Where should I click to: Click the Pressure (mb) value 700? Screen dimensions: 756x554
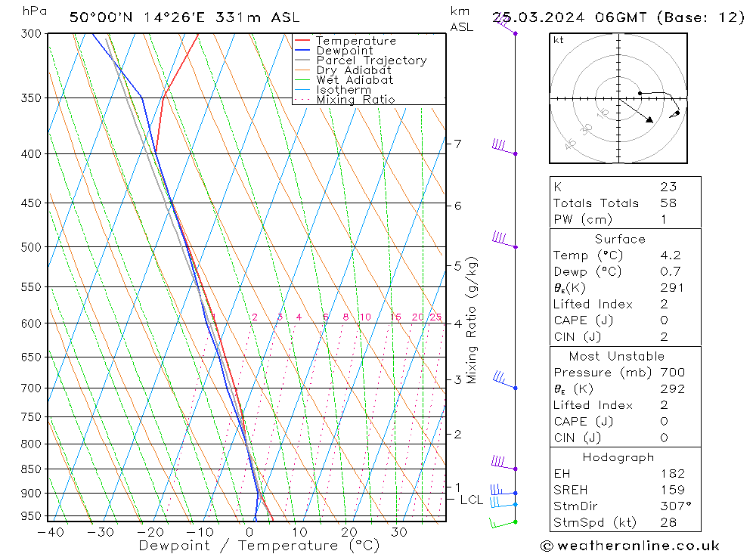[x=673, y=372]
